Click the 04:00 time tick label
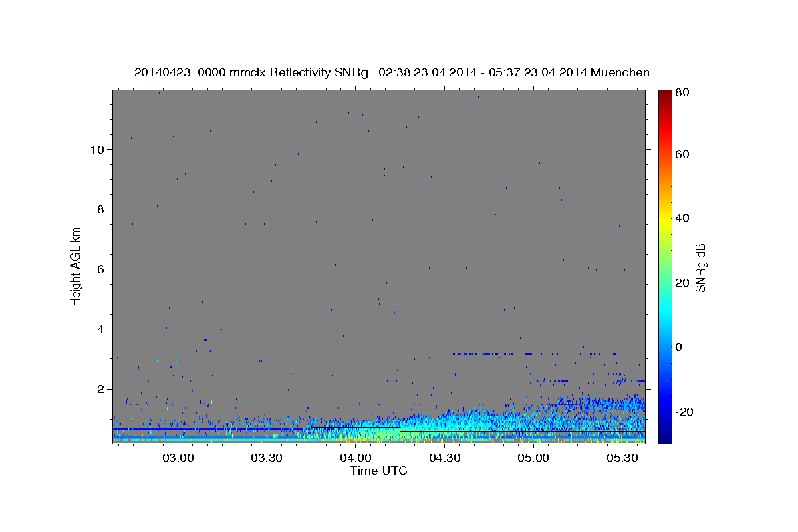Screen dimensions: 798x532 356,458
